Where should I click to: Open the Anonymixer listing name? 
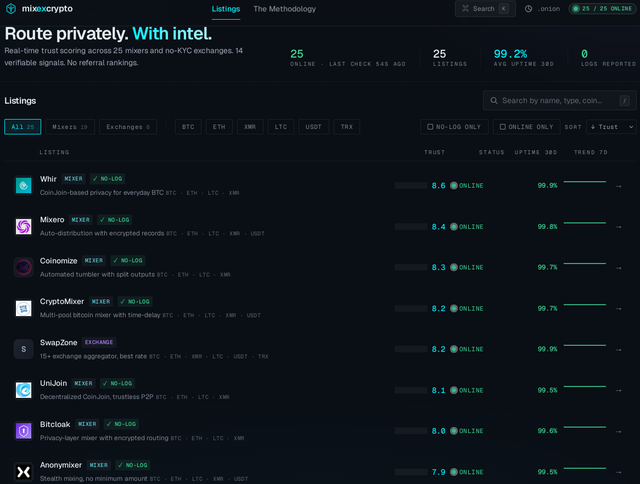click(x=61, y=465)
